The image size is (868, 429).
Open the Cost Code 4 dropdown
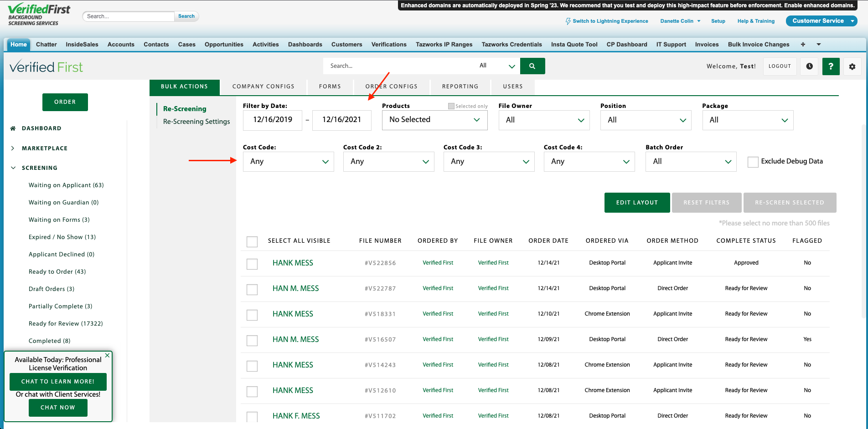tap(589, 162)
